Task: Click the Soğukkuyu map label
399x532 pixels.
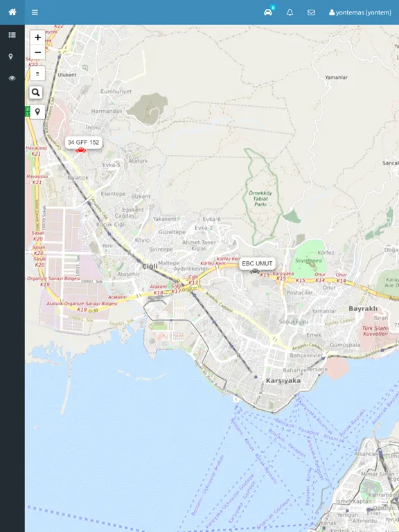Action: pyautogui.click(x=294, y=321)
